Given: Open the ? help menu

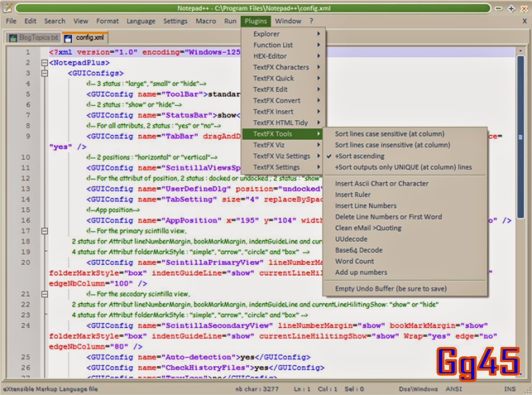Looking at the screenshot, I should point(311,21).
